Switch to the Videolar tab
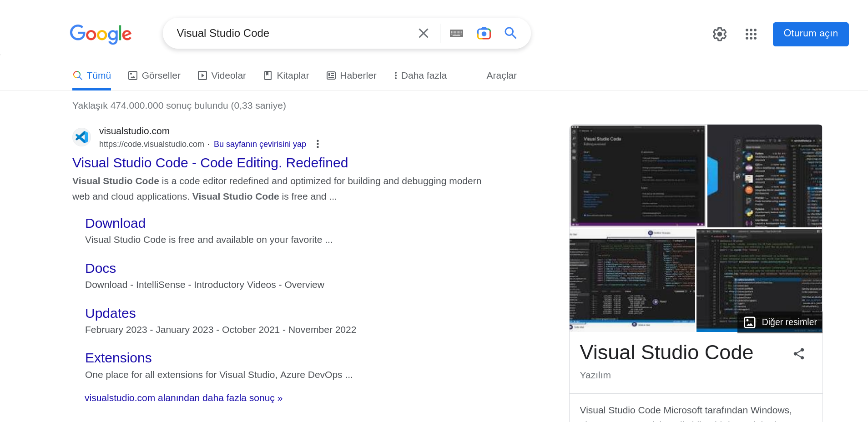The image size is (868, 422). (222, 75)
